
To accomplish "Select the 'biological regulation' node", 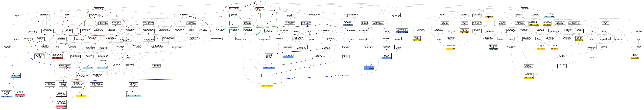I will (x=234, y=8).
